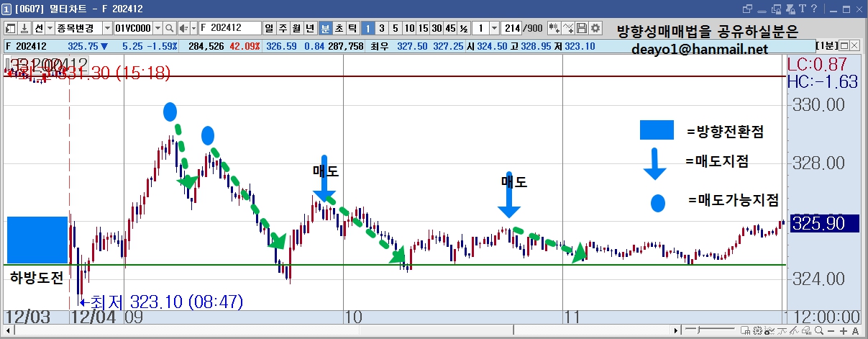Click the 325.90 current price label
The width and height of the screenshot is (868, 339).
(x=824, y=223)
